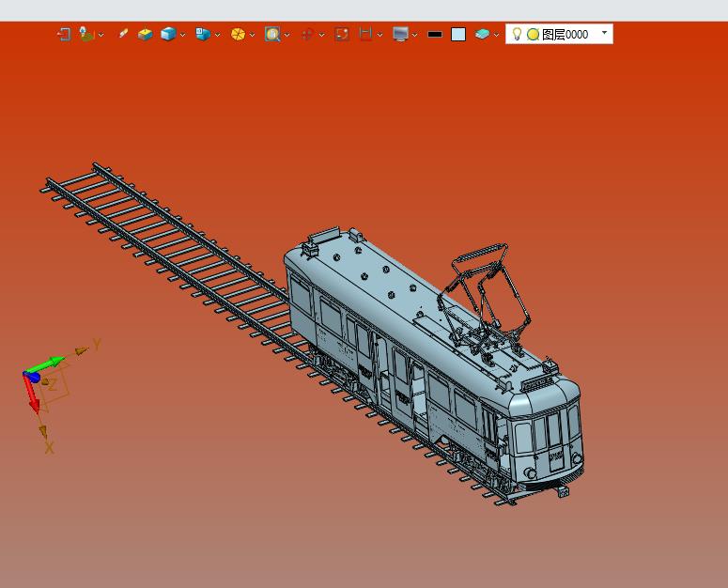Expand the monitor display dropdown arrow
This screenshot has height=588, width=728.
(x=414, y=35)
